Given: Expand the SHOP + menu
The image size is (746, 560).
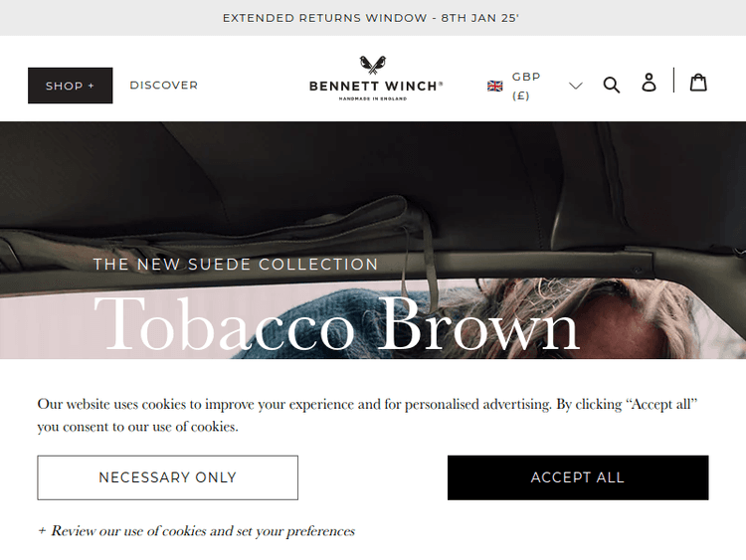Looking at the screenshot, I should pyautogui.click(x=71, y=86).
